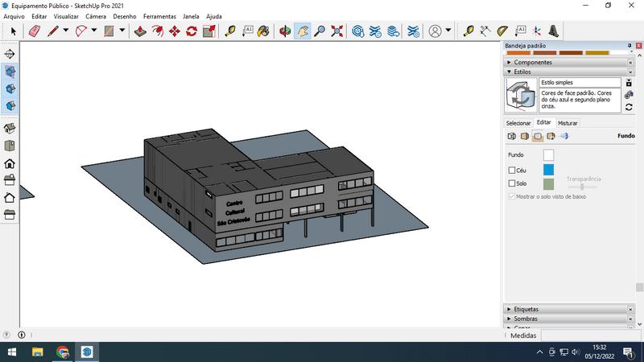The width and height of the screenshot is (644, 362).
Task: Expand the Etiquetas panel
Action: click(x=526, y=309)
